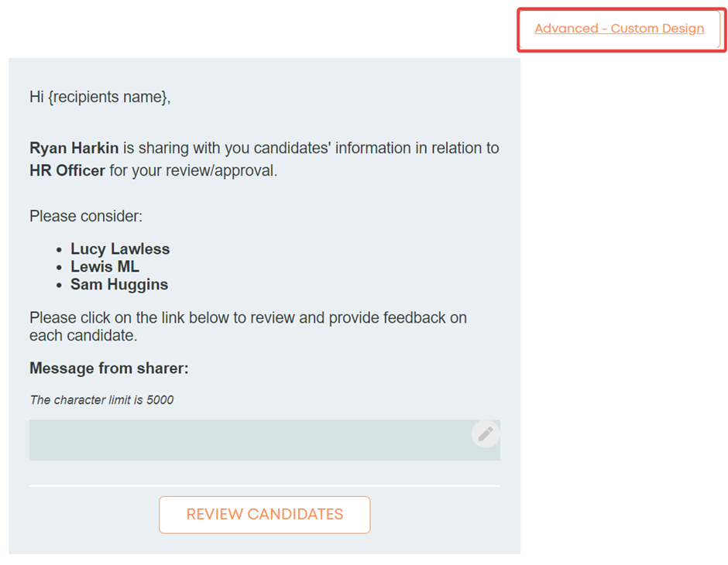Image resolution: width=728 pixels, height=565 pixels.
Task: Click the bold HR Officer job title
Action: pos(67,171)
